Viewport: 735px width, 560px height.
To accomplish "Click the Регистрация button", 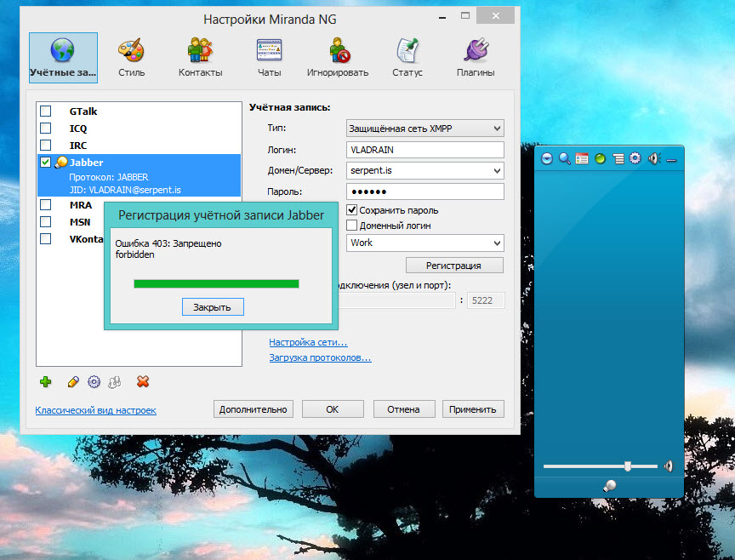I will coord(454,266).
